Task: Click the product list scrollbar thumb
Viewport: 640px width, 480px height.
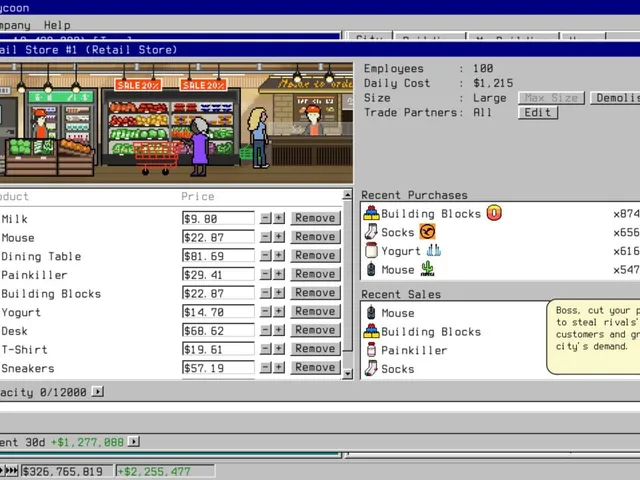Action: click(x=347, y=276)
